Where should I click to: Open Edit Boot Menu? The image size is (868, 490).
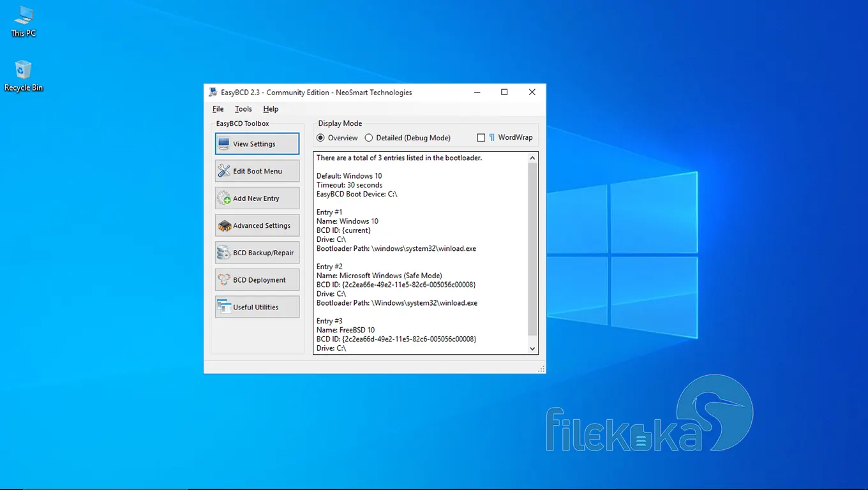pos(257,171)
